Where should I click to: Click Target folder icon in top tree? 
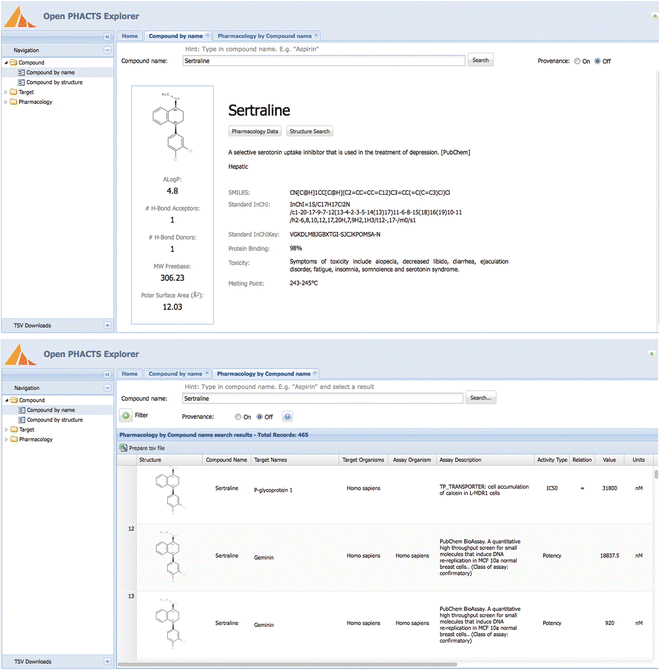click(13, 92)
